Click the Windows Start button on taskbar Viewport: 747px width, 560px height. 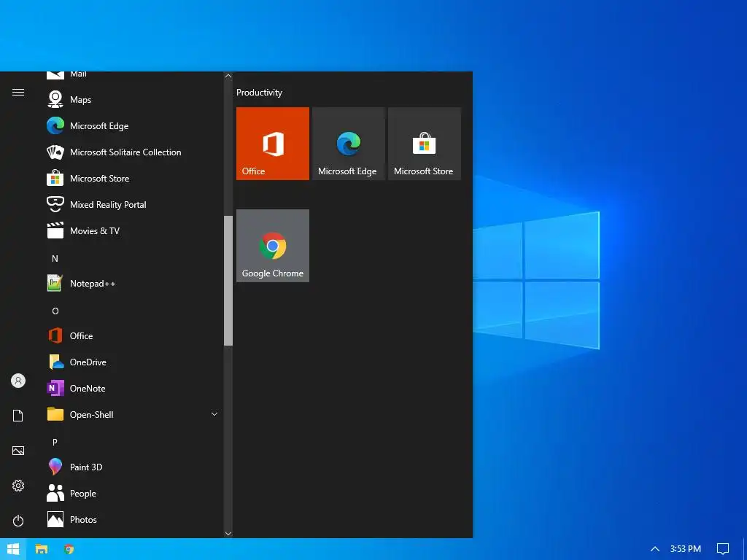[x=13, y=549]
